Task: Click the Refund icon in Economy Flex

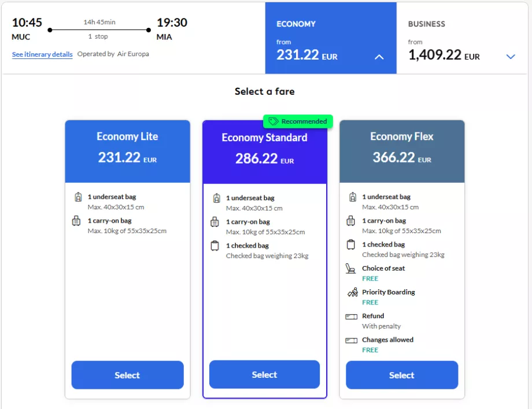Action: point(352,316)
